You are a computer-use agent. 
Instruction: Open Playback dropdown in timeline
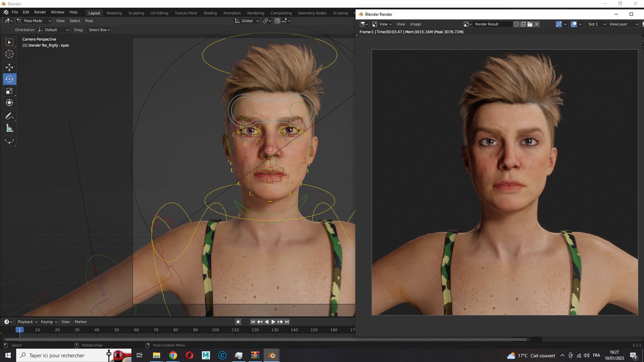[x=27, y=322]
